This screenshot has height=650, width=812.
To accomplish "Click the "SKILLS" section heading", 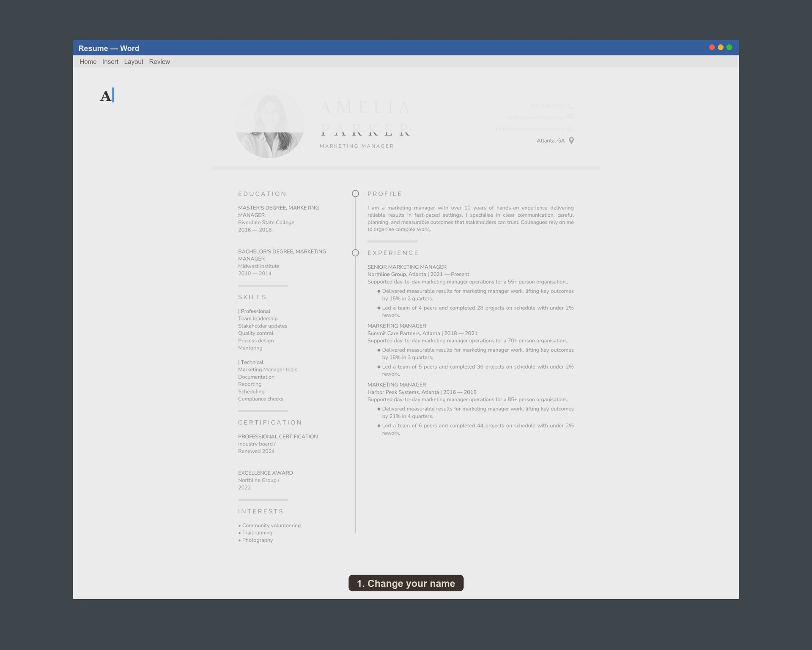I will pos(252,297).
